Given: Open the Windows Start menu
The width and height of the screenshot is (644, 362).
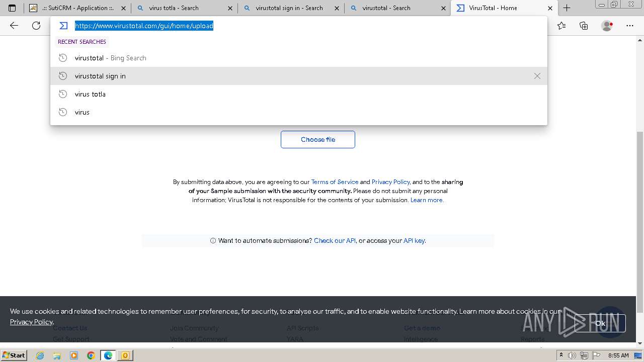Looking at the screenshot, I should (14, 355).
